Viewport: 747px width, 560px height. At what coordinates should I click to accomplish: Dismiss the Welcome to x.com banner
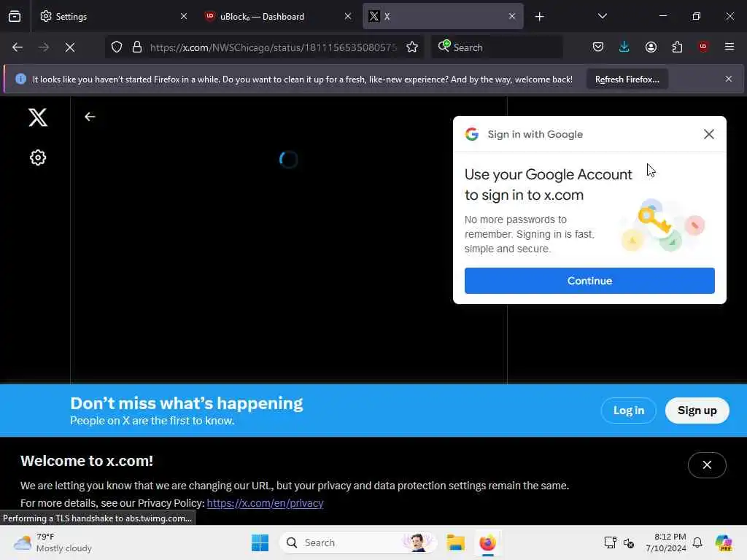pyautogui.click(x=707, y=464)
